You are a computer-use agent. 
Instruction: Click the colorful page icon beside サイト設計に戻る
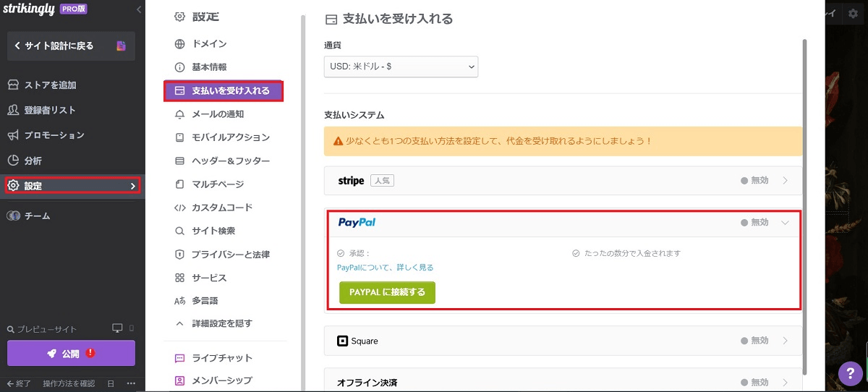[x=121, y=46]
